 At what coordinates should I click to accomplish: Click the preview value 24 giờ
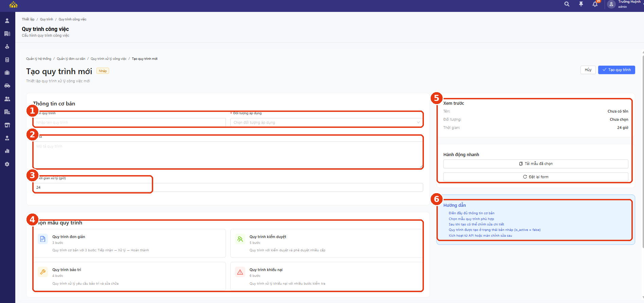[x=623, y=128]
